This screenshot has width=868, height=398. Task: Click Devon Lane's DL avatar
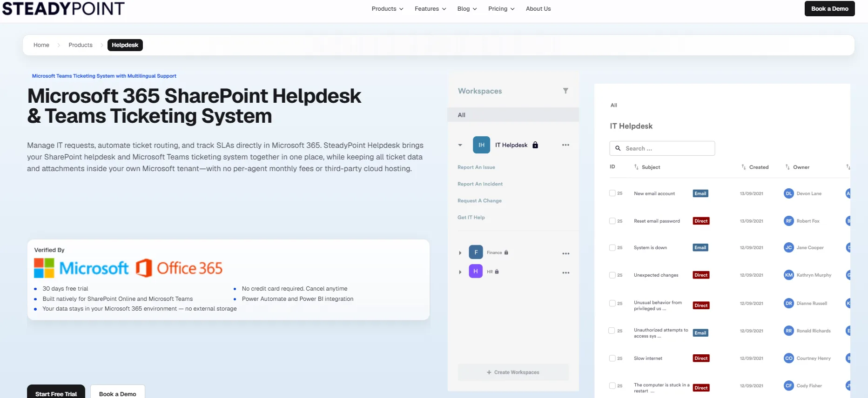788,193
